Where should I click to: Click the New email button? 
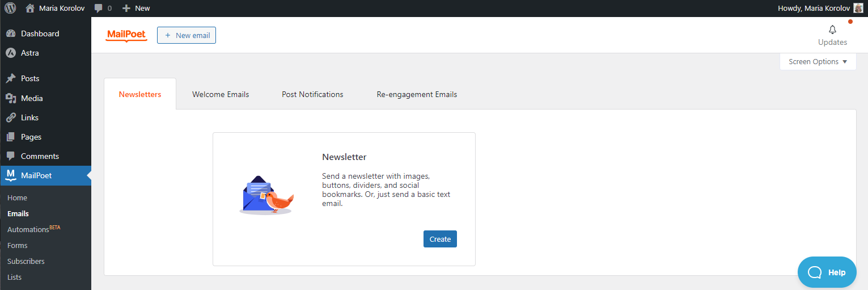coord(187,35)
